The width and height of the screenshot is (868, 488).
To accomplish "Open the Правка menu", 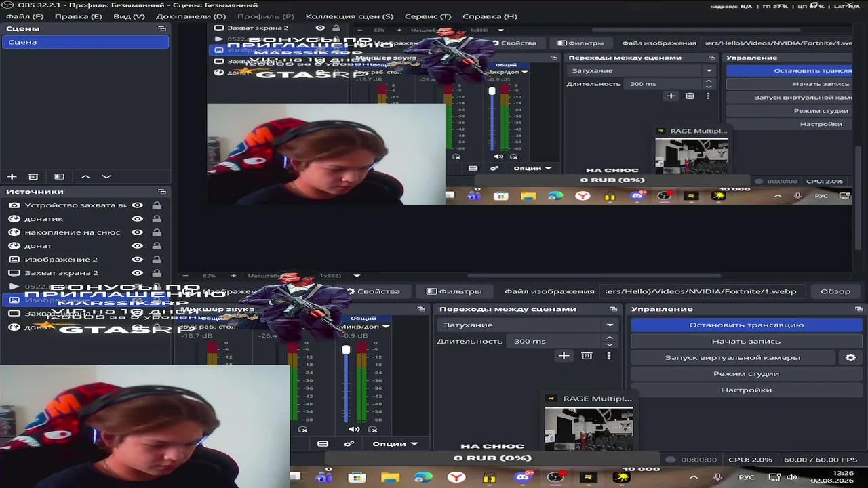I will point(78,16).
